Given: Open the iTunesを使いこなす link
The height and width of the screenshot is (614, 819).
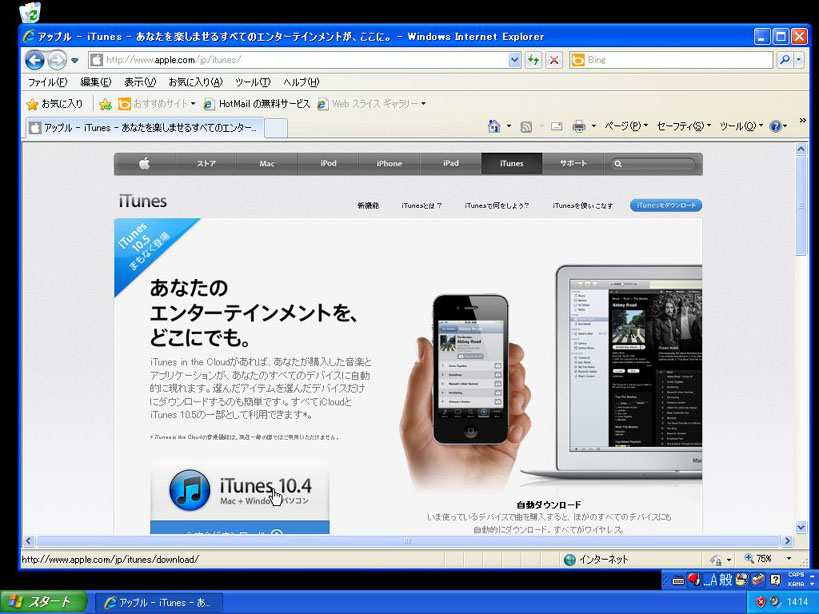Looking at the screenshot, I should [582, 206].
